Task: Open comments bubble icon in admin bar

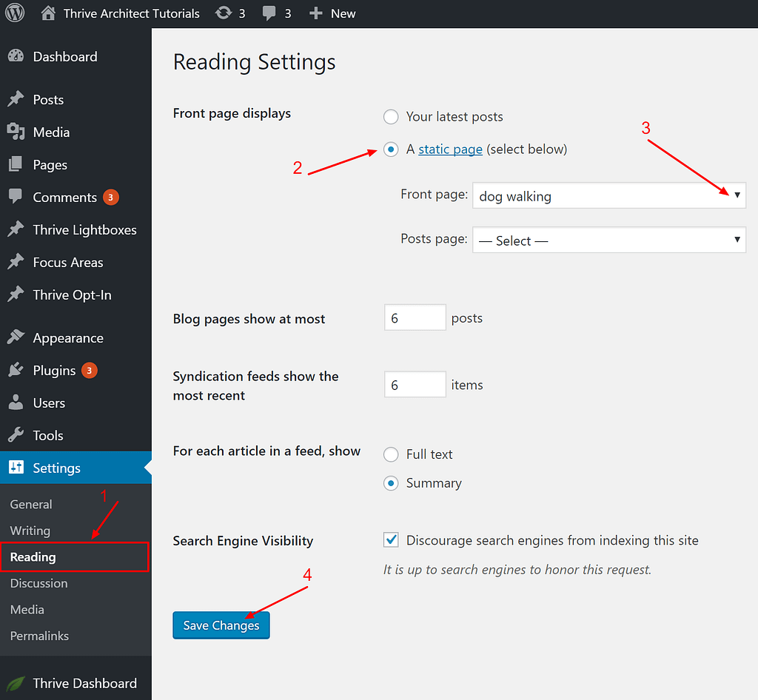Action: click(x=269, y=13)
